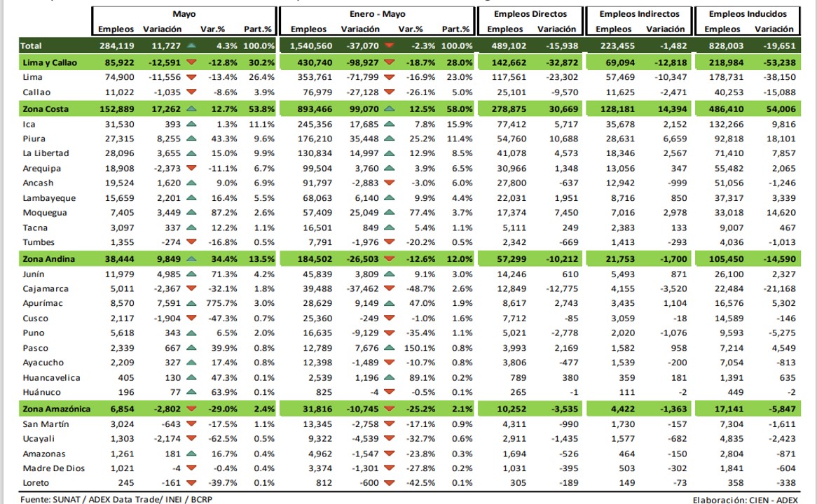Click the green up arrow beside Piura 8,255
This screenshot has width=817, height=504.
coord(191,139)
